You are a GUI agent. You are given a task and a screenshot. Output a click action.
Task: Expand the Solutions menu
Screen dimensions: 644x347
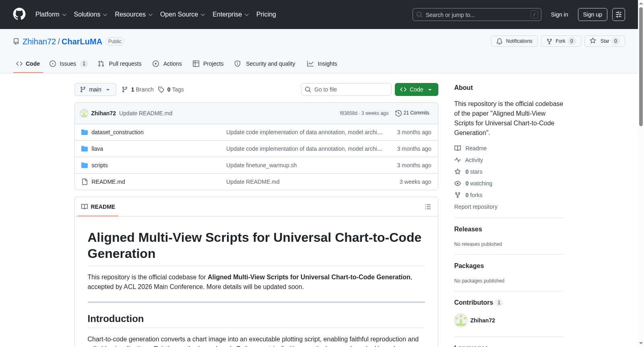coord(91,15)
